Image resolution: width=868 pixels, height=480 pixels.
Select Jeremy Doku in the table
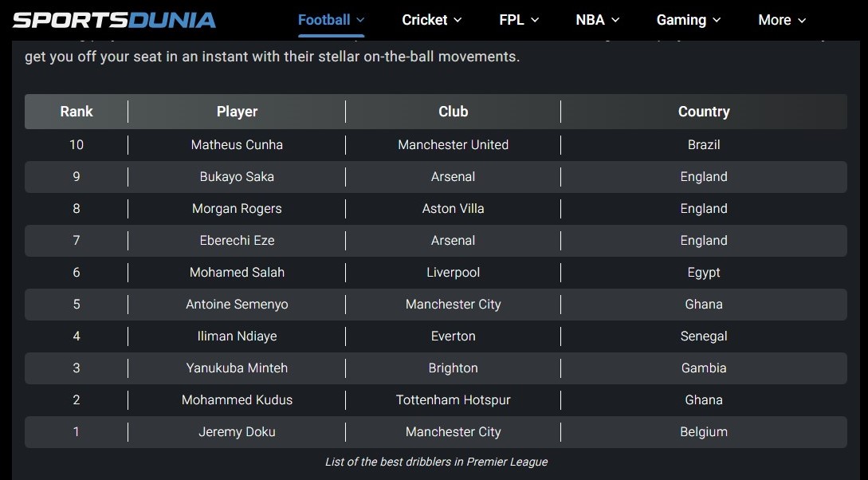coord(237,432)
